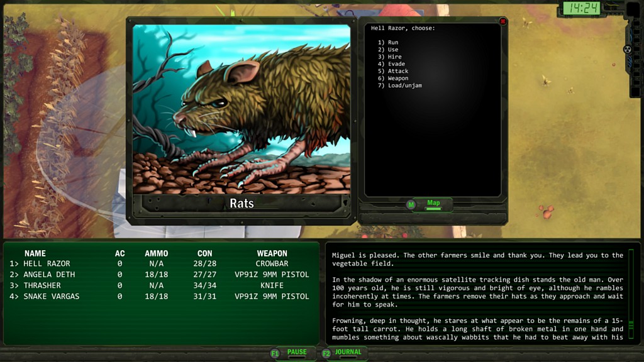The image size is (644, 362).
Task: Select Angela Deth in party roster
Action: pos(49,275)
